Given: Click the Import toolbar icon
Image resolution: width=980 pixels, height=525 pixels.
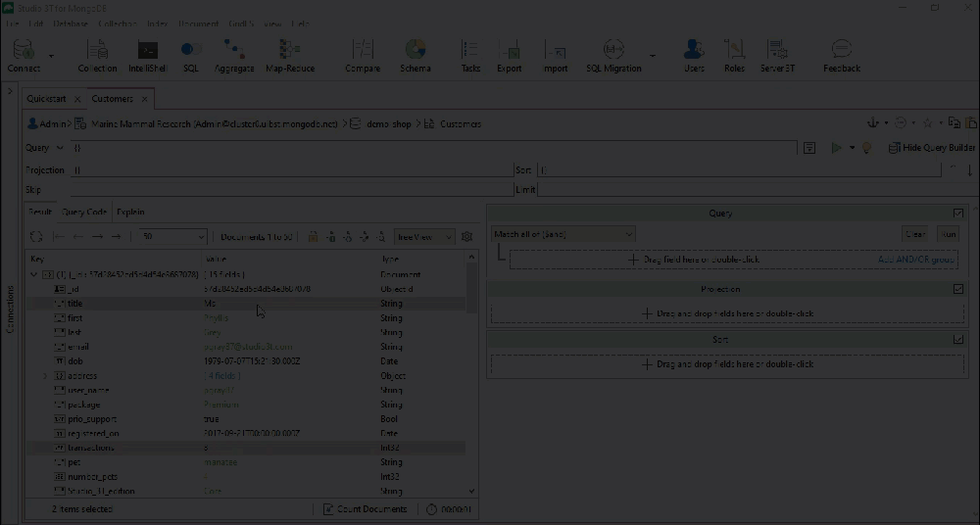Looking at the screenshot, I should point(555,56).
